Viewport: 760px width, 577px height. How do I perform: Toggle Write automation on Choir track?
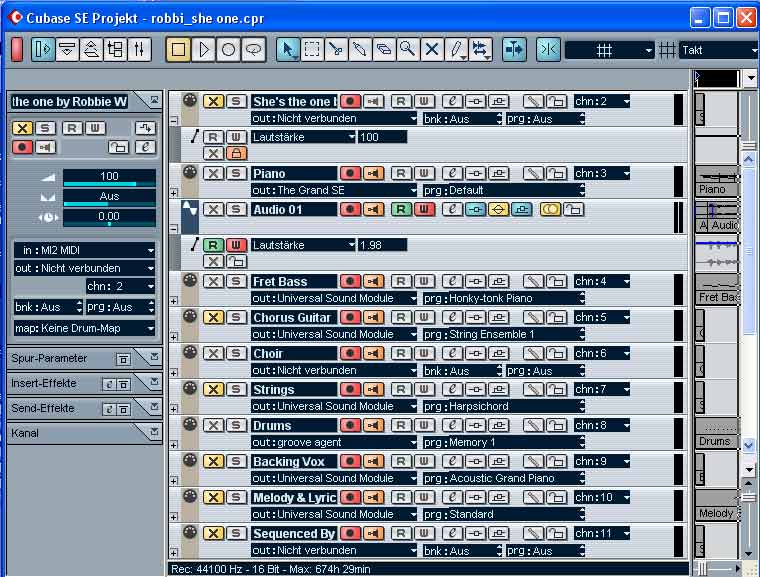[x=424, y=353]
